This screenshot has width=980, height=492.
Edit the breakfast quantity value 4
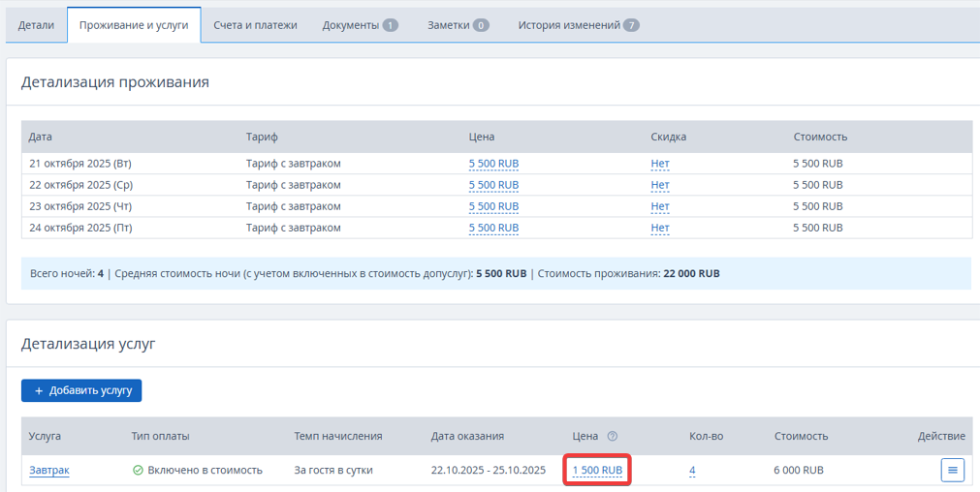click(x=692, y=471)
